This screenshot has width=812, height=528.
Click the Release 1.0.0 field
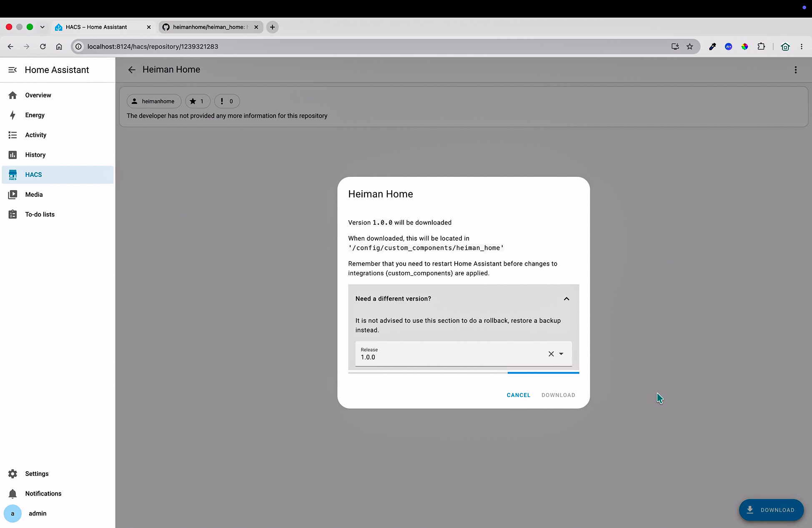pos(464,354)
